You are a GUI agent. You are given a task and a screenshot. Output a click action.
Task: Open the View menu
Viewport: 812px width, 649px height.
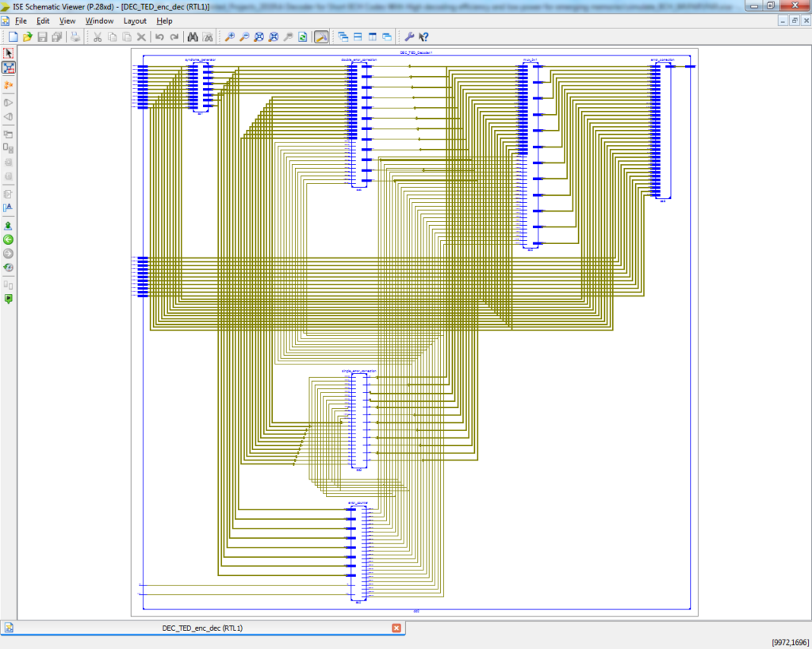[x=67, y=21]
